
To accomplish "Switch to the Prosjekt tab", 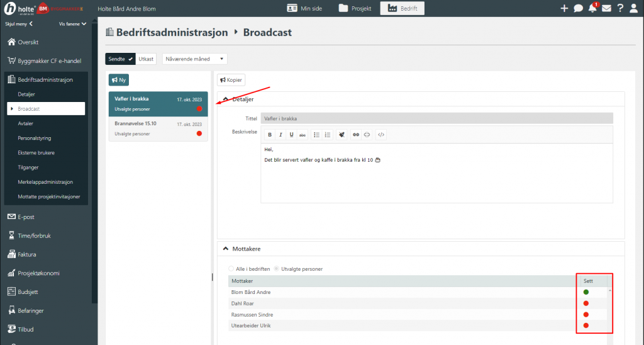I will (x=355, y=8).
